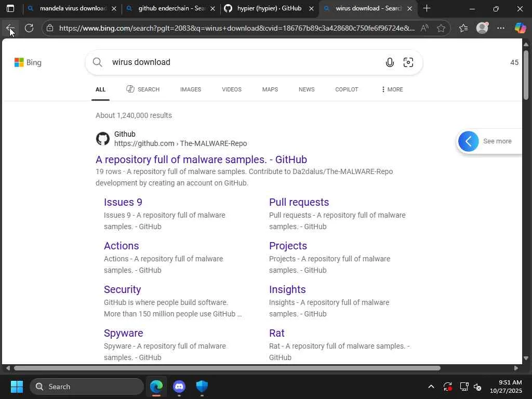Close the wirus download tab
532x399 pixels.
point(409,9)
